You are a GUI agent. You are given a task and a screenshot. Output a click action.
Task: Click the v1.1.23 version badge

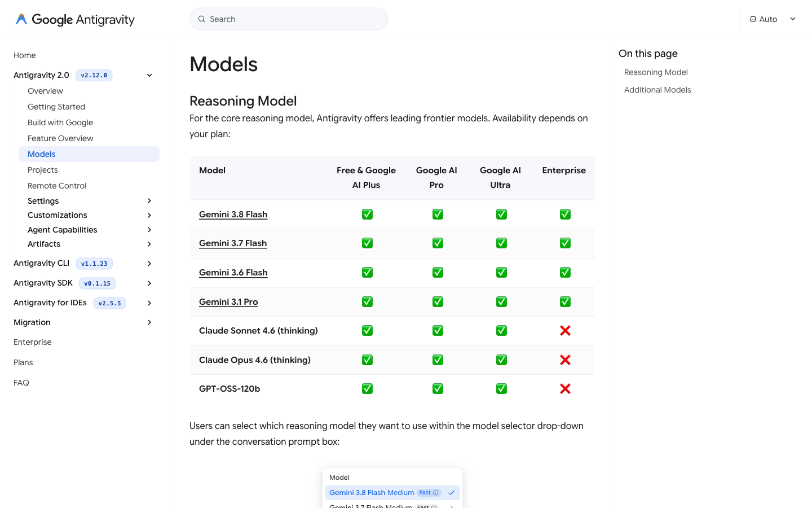[94, 264]
